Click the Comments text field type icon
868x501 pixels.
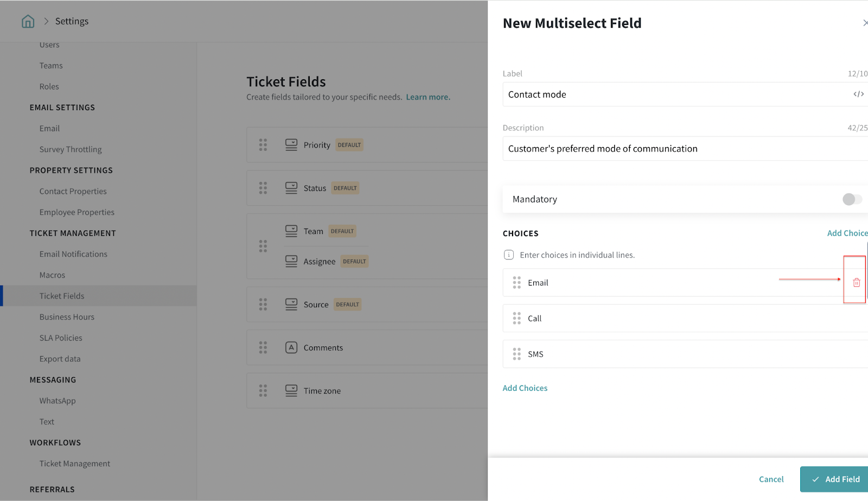291,347
